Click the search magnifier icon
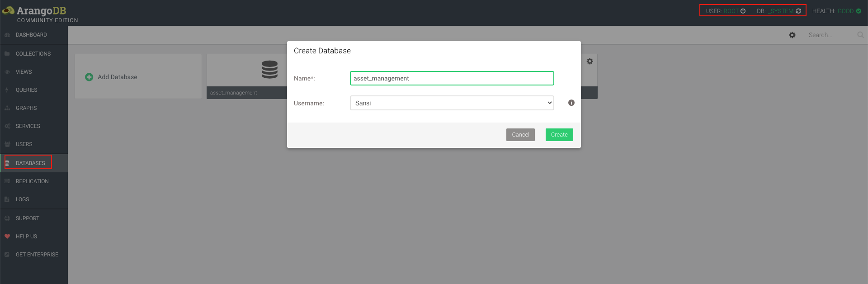The image size is (868, 284). pos(860,35)
